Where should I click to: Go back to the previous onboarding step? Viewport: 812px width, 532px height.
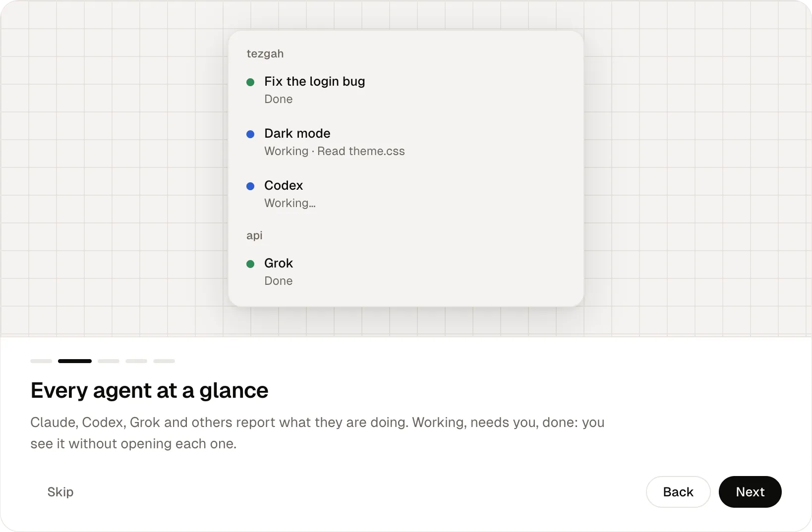[678, 492]
